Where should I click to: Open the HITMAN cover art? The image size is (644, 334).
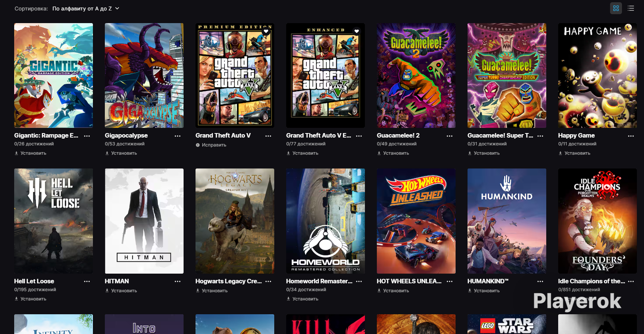tap(144, 221)
